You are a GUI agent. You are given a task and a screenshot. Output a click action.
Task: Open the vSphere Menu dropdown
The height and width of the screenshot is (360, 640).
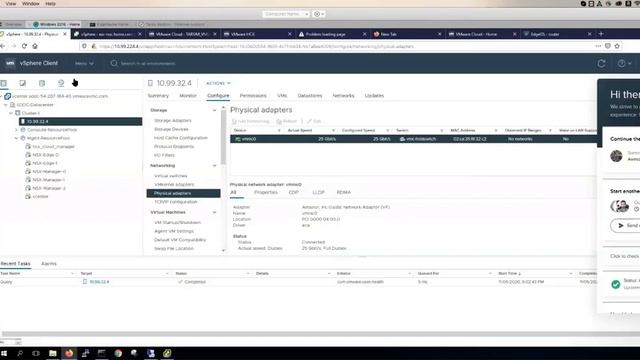[x=84, y=63]
